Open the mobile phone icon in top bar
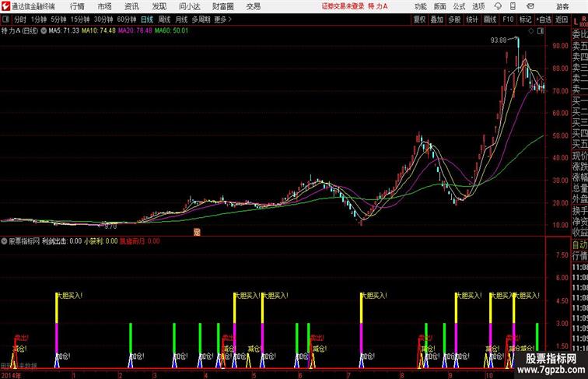Image resolution: width=588 pixels, height=379 pixels. tap(513, 6)
